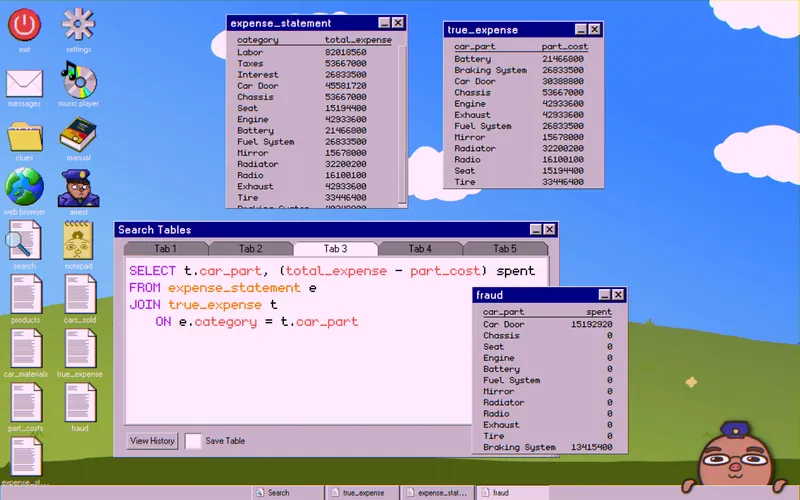Click inside the SQL query editor
The height and width of the screenshot is (500, 800).
(298, 342)
